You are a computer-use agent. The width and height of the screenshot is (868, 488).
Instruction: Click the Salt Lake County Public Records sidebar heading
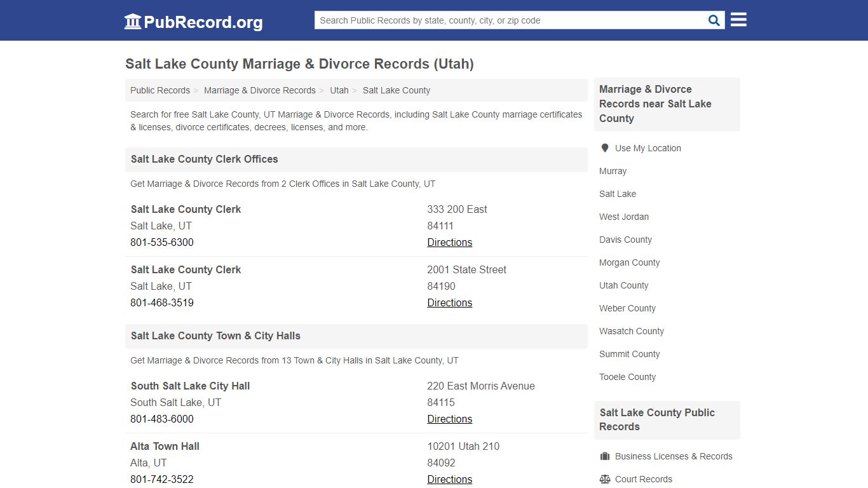[x=657, y=419]
